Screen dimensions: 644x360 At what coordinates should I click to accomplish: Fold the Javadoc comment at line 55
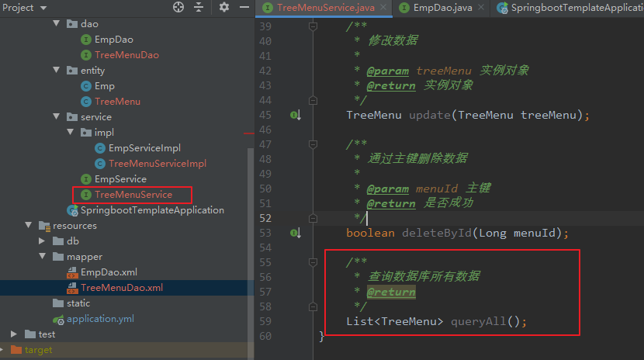[x=313, y=262]
